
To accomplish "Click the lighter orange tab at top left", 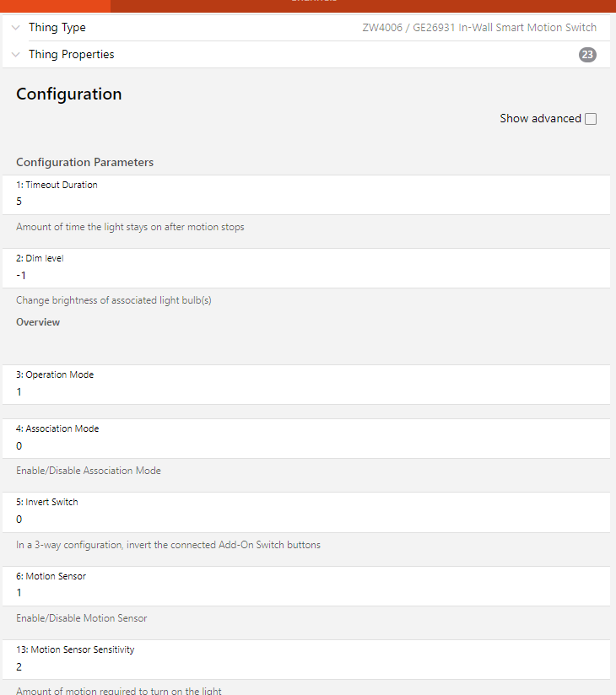I will point(55,5).
